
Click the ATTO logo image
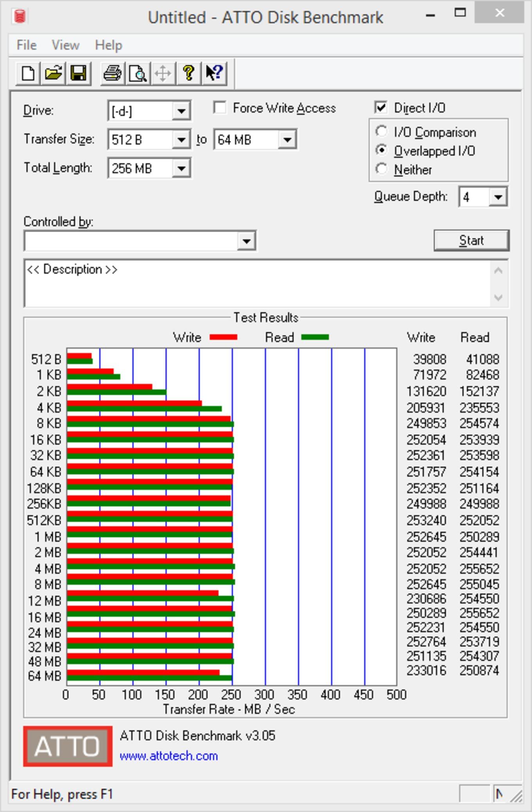[68, 746]
